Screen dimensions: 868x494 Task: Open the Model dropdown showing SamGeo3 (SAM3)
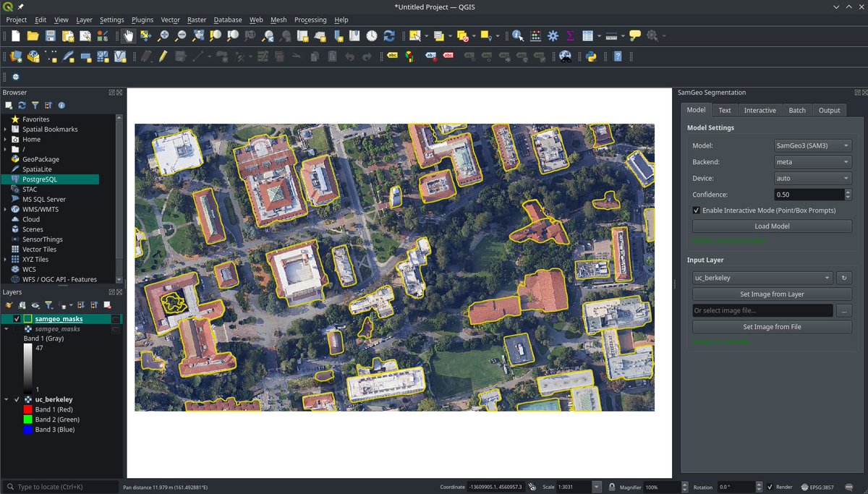pos(812,146)
